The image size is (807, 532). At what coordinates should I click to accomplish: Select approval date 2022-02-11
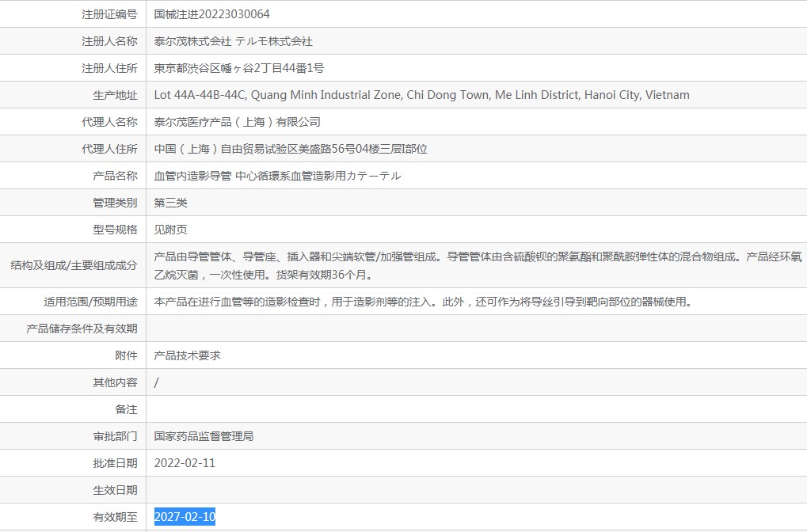click(x=185, y=463)
